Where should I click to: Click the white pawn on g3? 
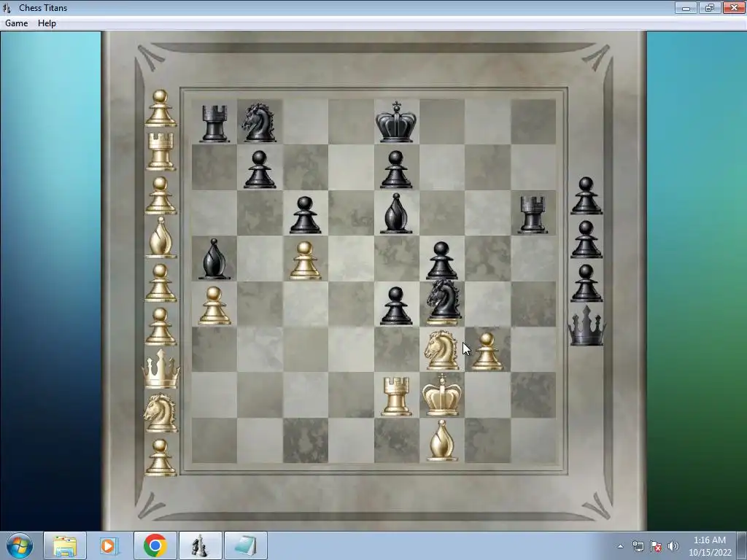point(487,351)
